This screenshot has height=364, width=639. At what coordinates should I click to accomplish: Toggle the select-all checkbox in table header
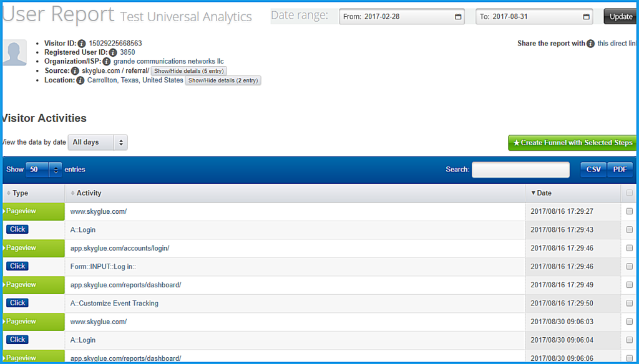point(629,193)
